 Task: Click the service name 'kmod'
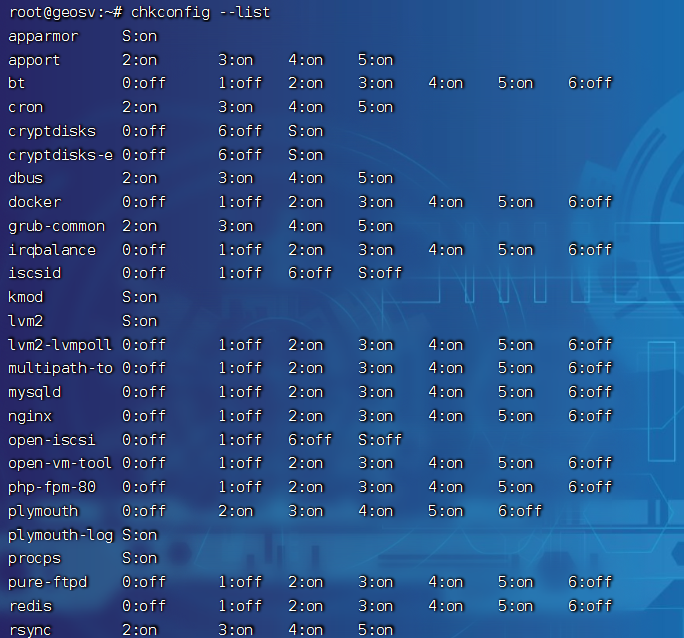(26, 297)
